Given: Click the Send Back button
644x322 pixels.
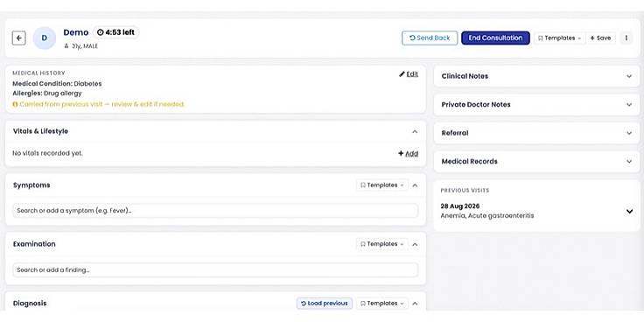Looking at the screenshot, I should click(x=430, y=38).
